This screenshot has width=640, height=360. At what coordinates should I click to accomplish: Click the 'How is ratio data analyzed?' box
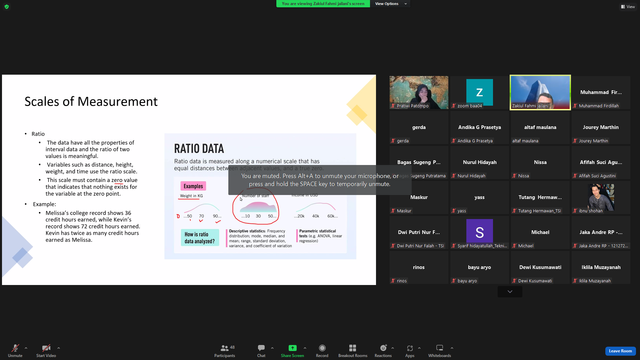coord(200,238)
